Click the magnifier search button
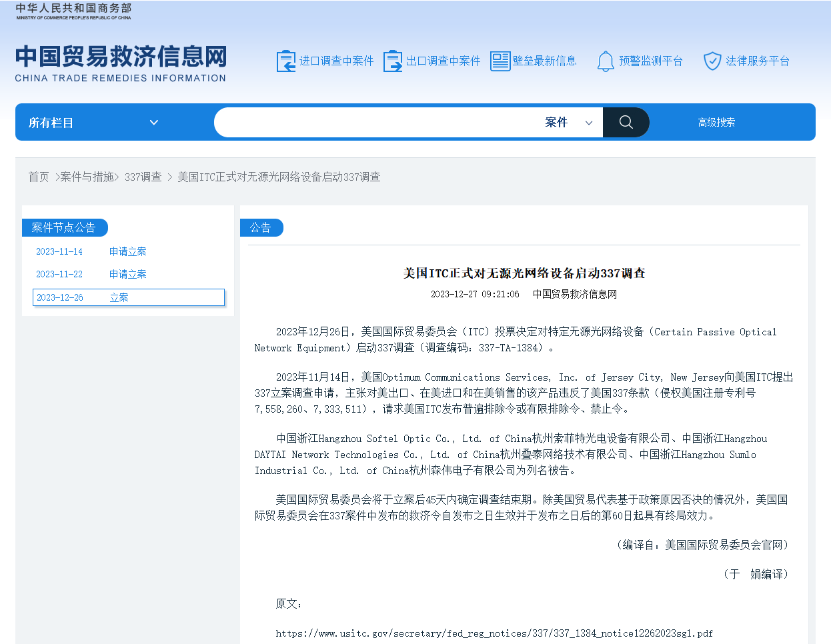The width and height of the screenshot is (831, 644). [x=626, y=122]
